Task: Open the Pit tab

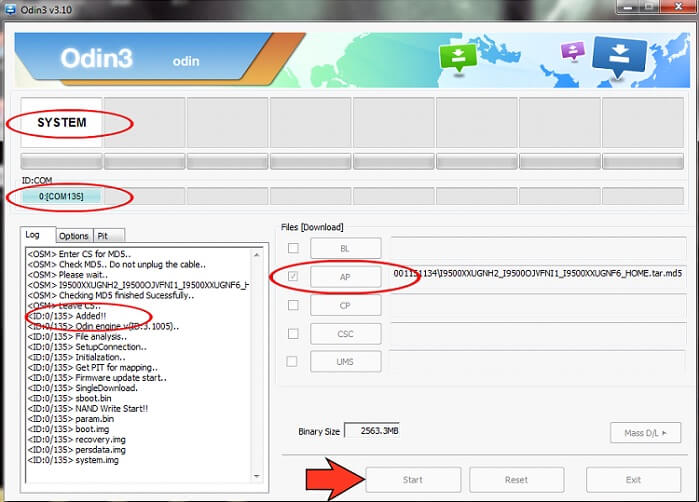Action: click(109, 236)
